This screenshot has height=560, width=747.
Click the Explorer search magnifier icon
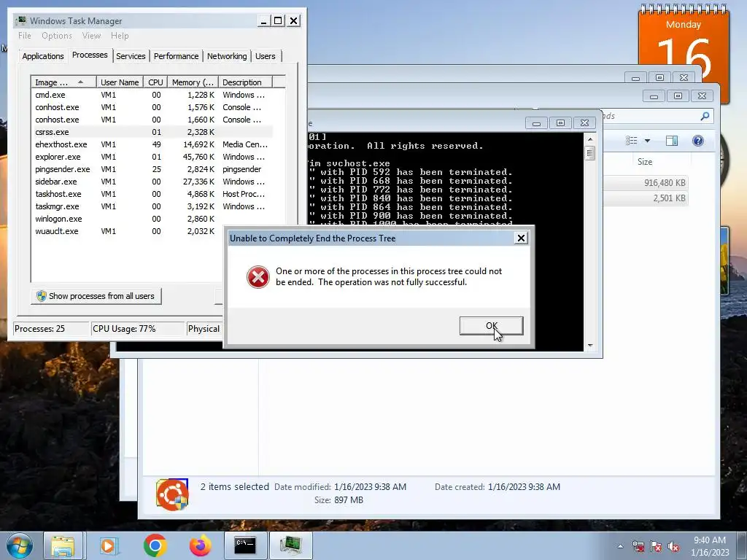[x=705, y=116]
